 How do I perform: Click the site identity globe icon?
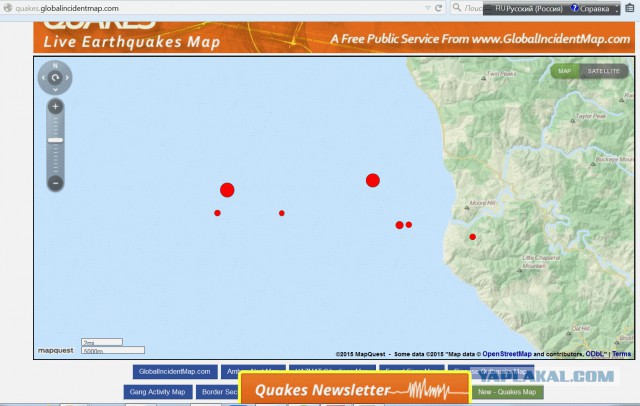pos(8,8)
